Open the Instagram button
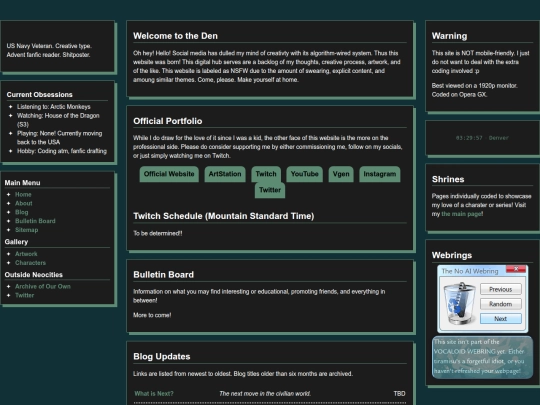 [380, 174]
